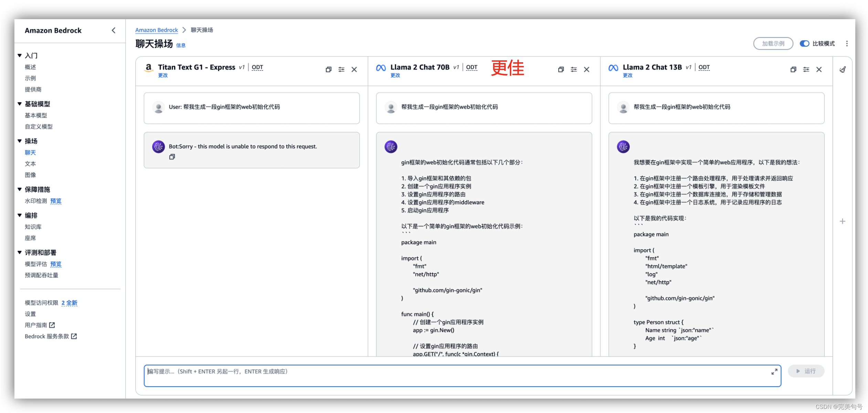
Task: Open Llama 2 Chat 13B configuration sliders
Action: (806, 70)
